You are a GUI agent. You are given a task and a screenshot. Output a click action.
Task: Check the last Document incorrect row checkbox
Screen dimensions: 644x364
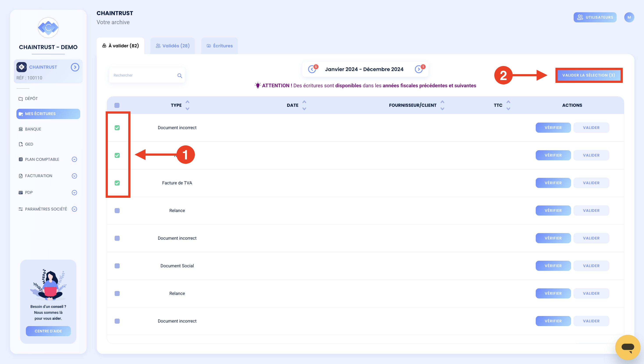[117, 321]
